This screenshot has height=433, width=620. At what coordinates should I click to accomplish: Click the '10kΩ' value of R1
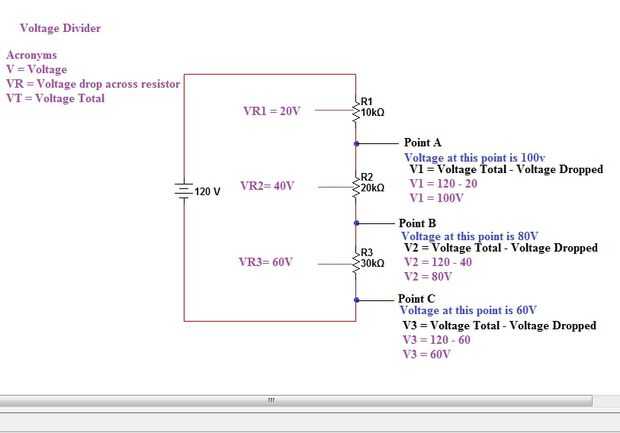[x=372, y=113]
